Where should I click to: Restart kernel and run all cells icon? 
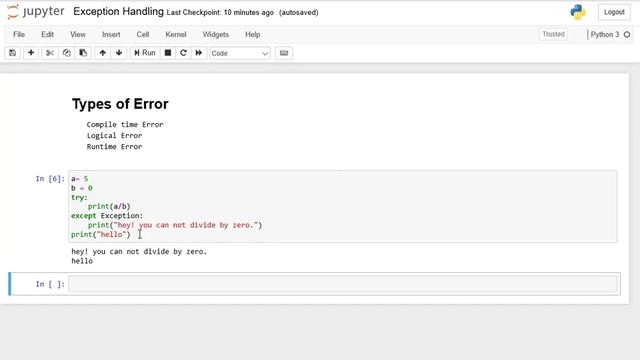coord(199,53)
